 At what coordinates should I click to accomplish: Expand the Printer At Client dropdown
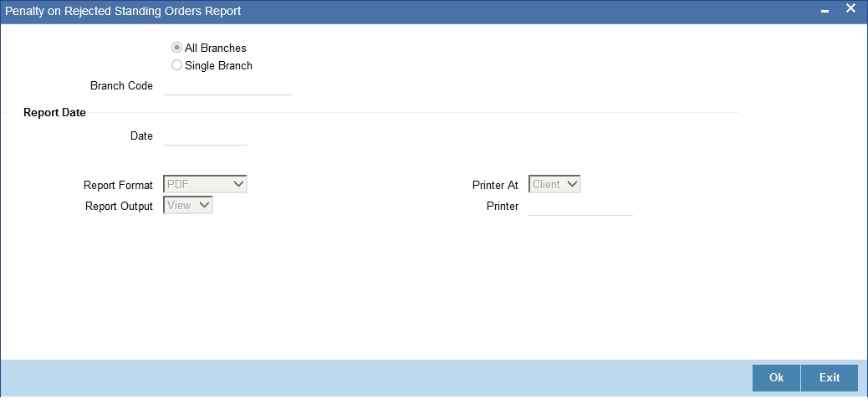coord(554,184)
